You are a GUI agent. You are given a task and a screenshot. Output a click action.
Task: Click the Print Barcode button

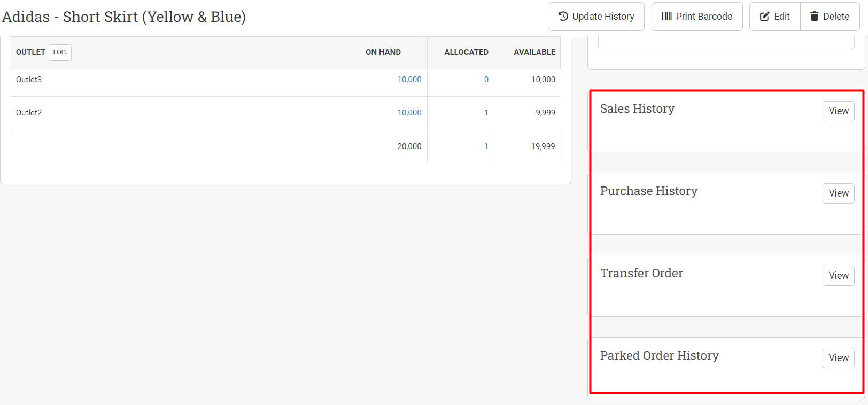pos(697,17)
